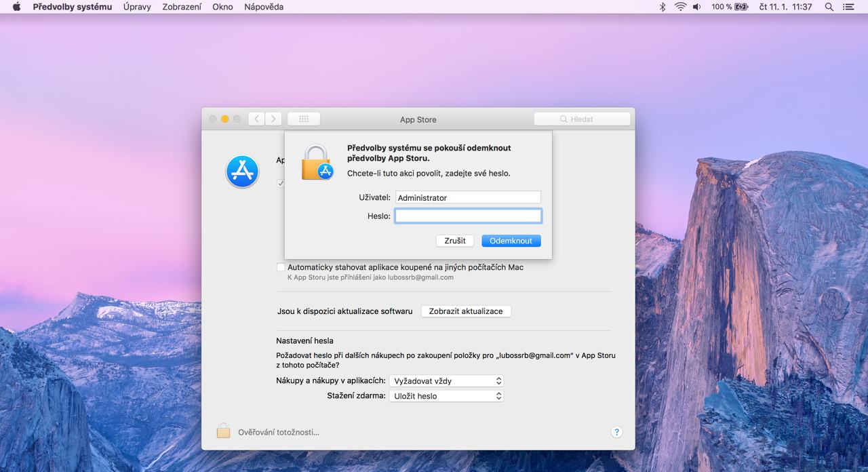Expand the free downloads dropdown
Image resolution: width=868 pixels, height=472 pixels.
(x=446, y=396)
